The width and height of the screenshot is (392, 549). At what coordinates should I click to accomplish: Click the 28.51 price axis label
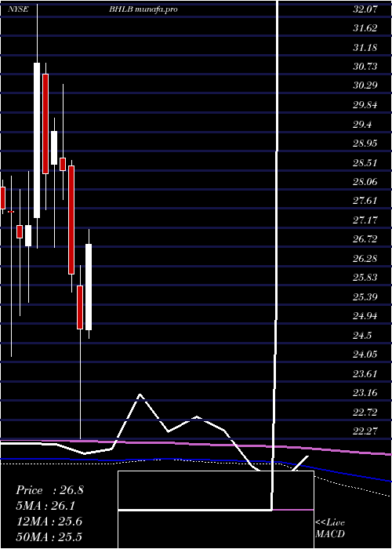pyautogui.click(x=365, y=163)
